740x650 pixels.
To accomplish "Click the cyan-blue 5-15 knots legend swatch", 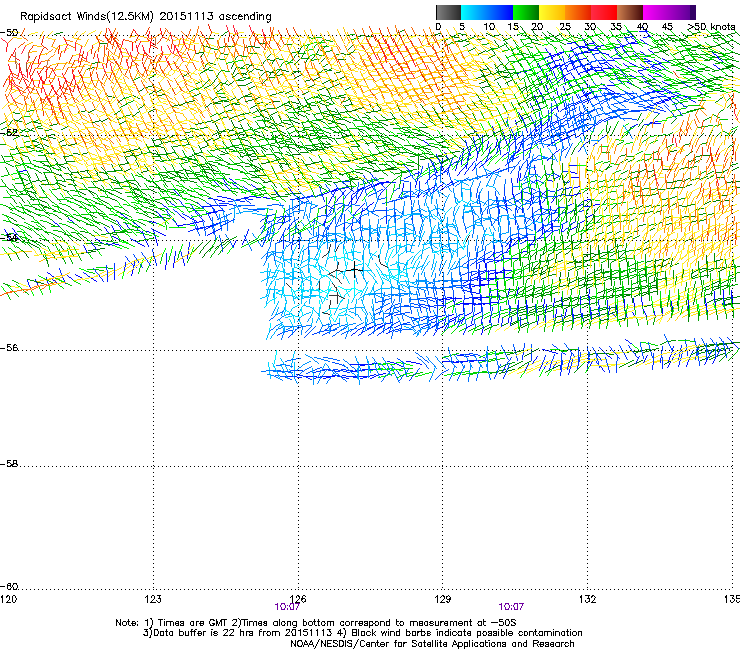I will (x=487, y=12).
